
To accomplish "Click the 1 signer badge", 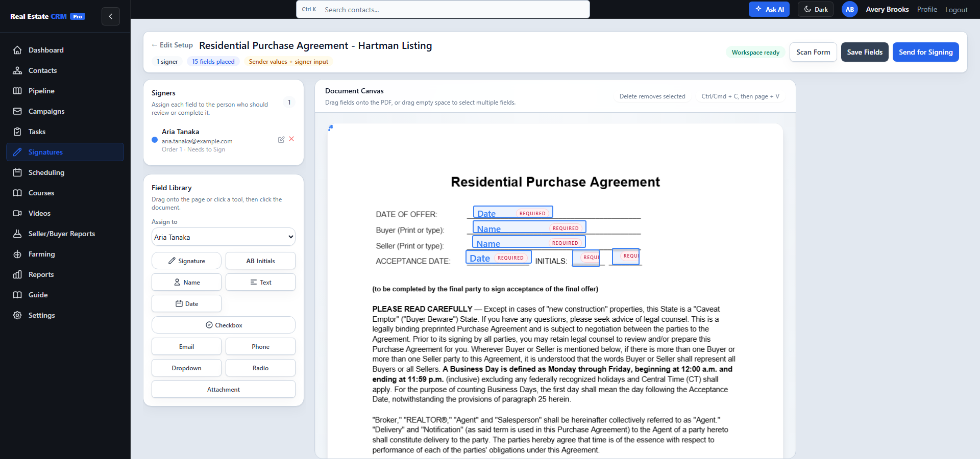I will pos(167,62).
